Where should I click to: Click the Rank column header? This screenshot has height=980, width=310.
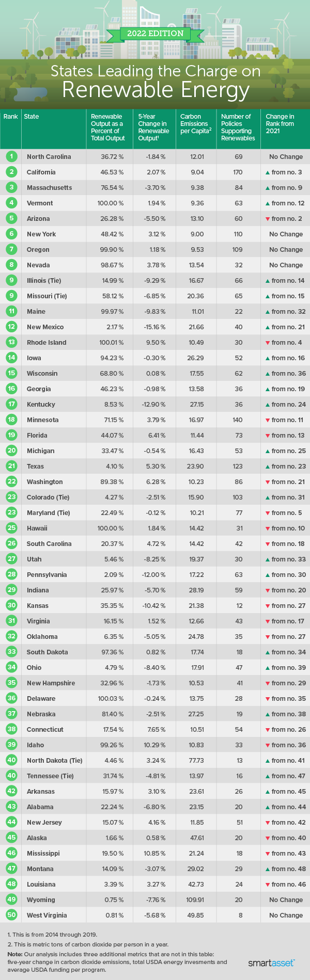pyautogui.click(x=10, y=117)
